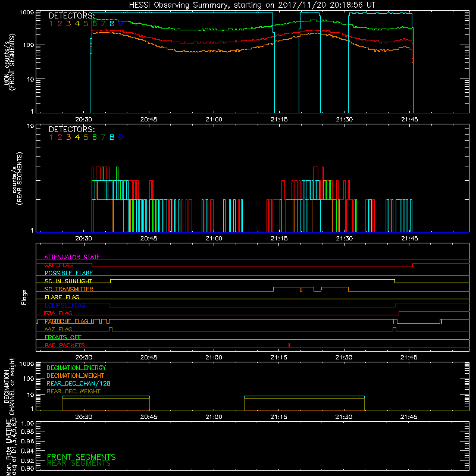Click the BAD_PACKETS flag label
476x476 pixels.
[x=65, y=345]
